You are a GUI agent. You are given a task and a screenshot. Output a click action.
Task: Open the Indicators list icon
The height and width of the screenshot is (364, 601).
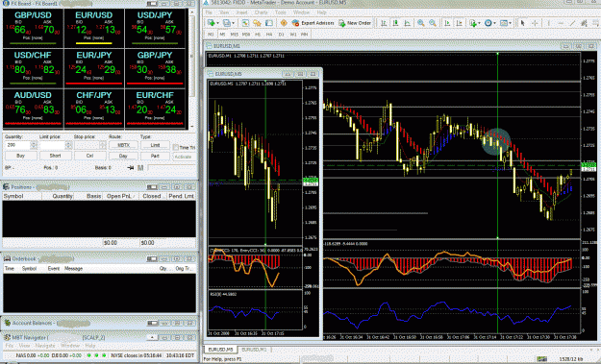click(472, 23)
